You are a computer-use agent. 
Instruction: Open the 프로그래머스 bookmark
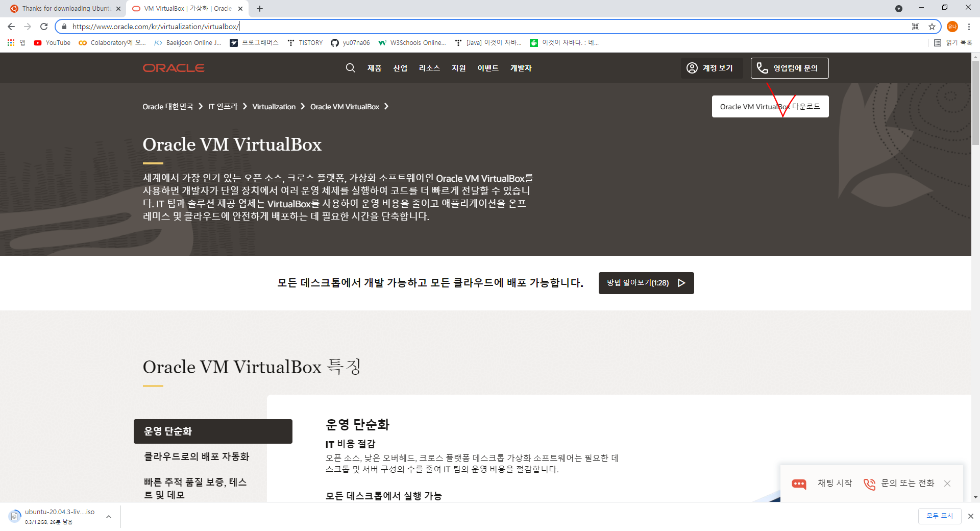[254, 43]
